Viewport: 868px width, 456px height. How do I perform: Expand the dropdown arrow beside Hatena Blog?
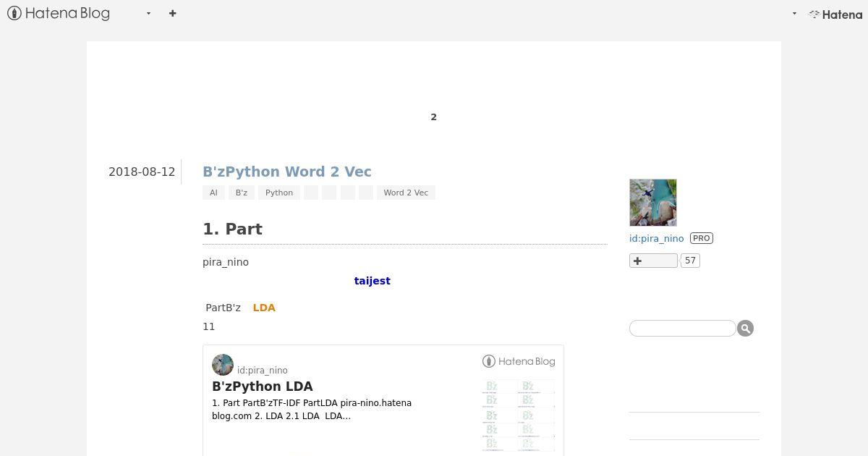[148, 13]
